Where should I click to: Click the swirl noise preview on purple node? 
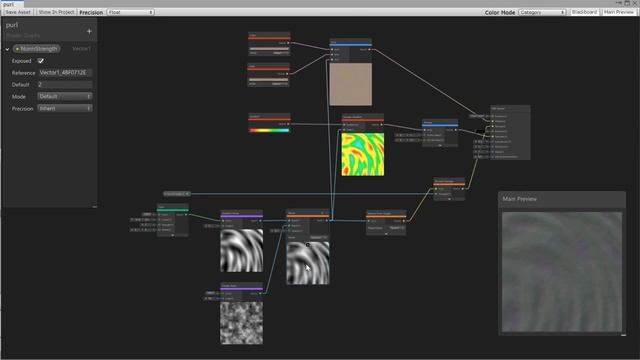point(242,250)
